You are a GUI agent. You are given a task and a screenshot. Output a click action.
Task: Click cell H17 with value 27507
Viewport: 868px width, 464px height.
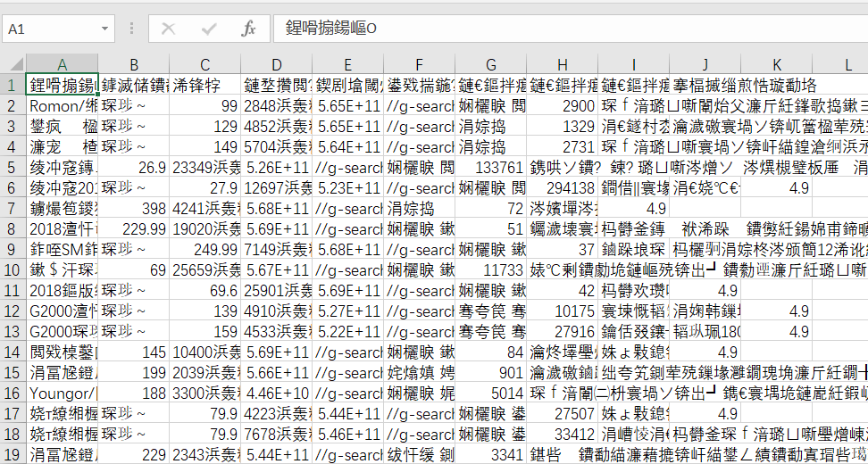(562, 414)
